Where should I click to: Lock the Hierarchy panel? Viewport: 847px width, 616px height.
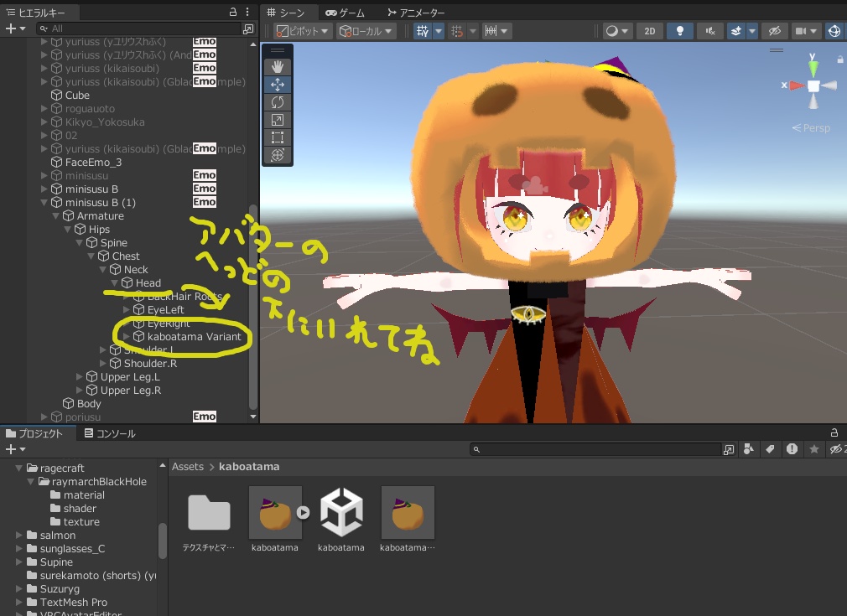click(233, 12)
